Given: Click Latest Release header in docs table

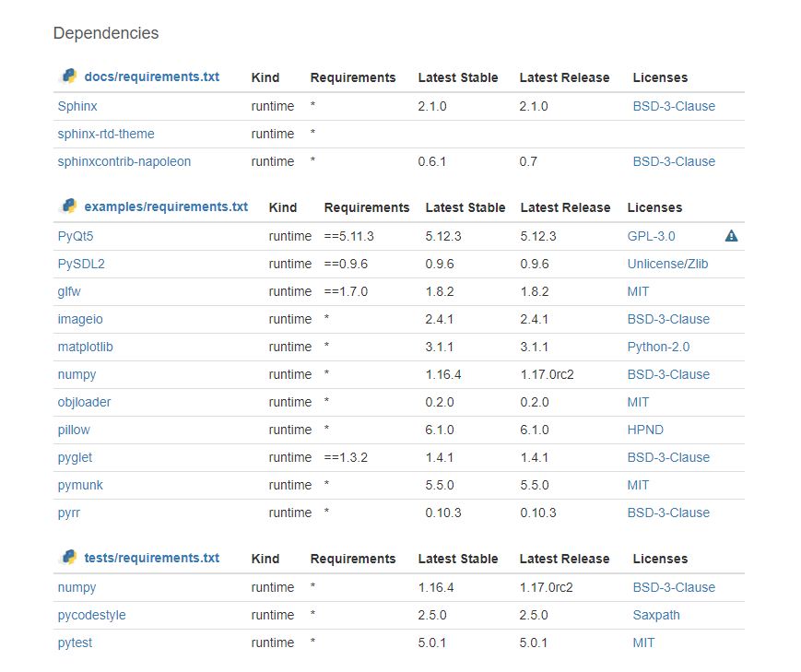Looking at the screenshot, I should click(x=564, y=77).
